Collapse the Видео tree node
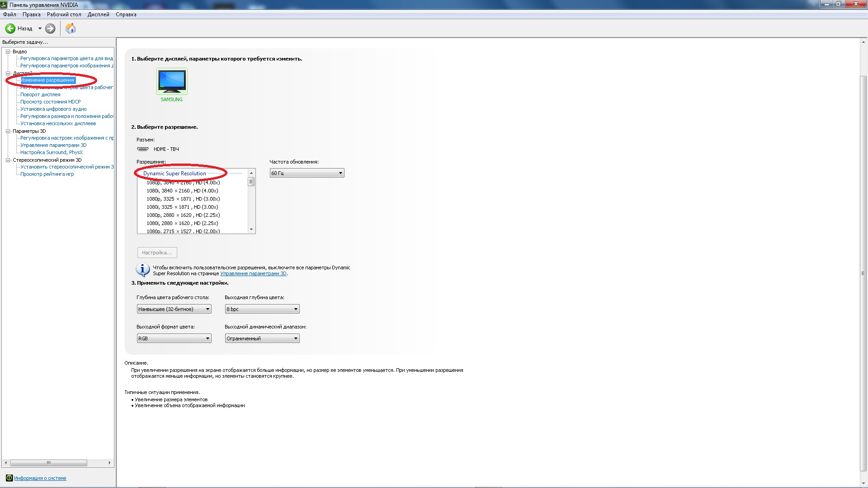Screen dimensions: 868x488 [8, 52]
